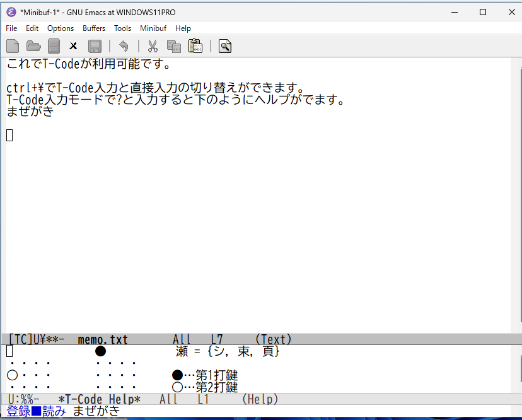Click the (Help) mode indicator
Screen dimensions: 522x420
point(260,399)
